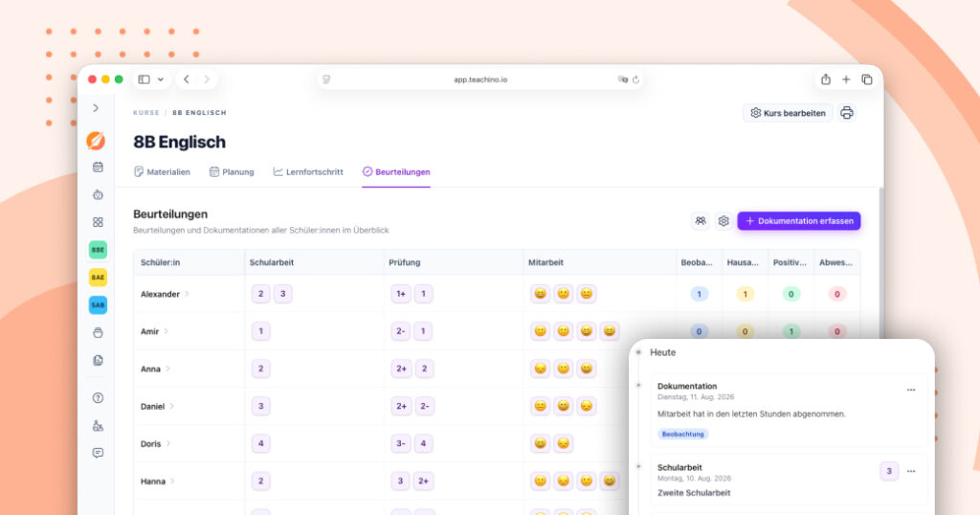Reload the page in the address bar
Viewport: 980px width, 515px height.
[635, 79]
